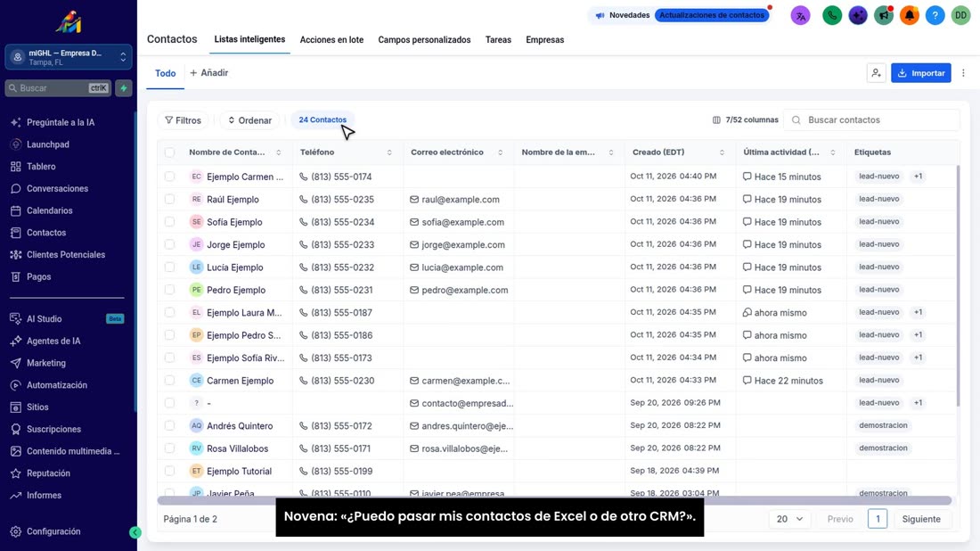The height and width of the screenshot is (551, 980).
Task: Open Clientes Potenciales in sidebar
Action: pos(68,255)
